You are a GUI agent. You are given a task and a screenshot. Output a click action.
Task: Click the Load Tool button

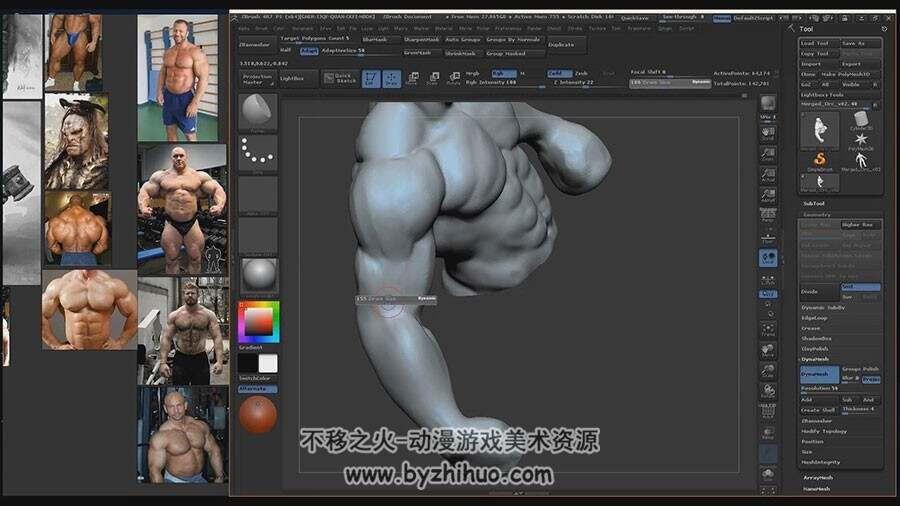pyautogui.click(x=819, y=44)
